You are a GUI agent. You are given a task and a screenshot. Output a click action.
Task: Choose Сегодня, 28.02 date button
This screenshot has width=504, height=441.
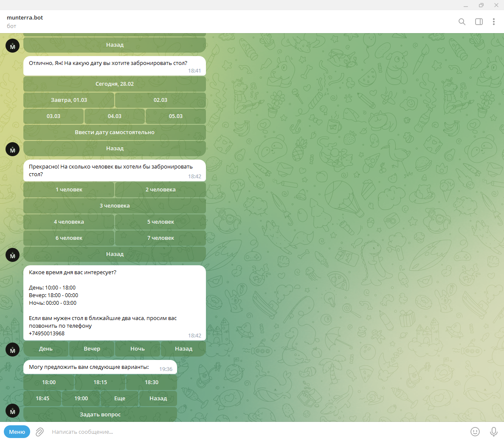tap(114, 84)
